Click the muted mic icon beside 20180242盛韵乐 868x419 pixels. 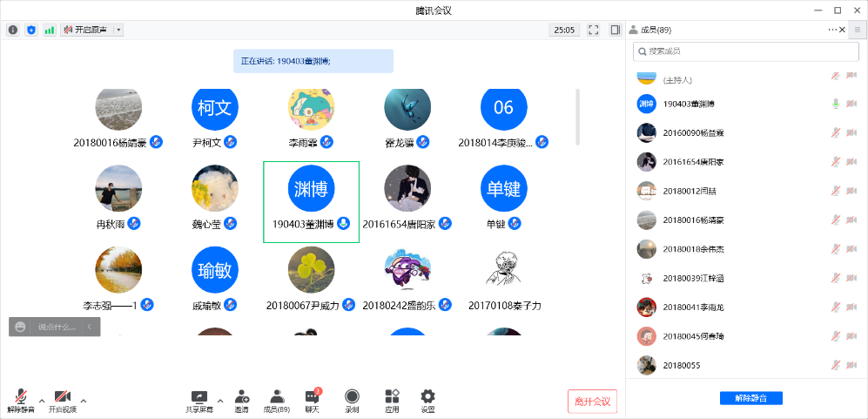point(445,305)
